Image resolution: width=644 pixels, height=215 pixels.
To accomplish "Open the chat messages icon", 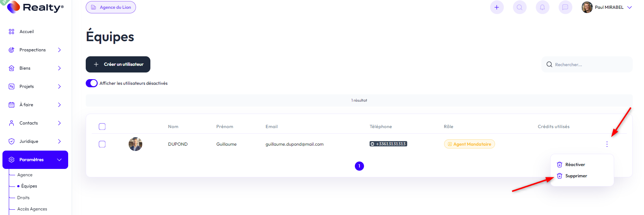I will [565, 7].
